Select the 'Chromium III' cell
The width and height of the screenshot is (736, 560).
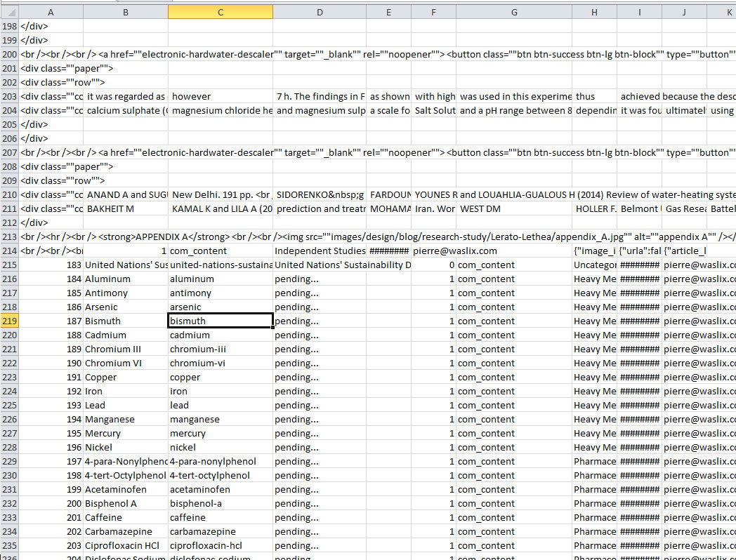(x=126, y=349)
